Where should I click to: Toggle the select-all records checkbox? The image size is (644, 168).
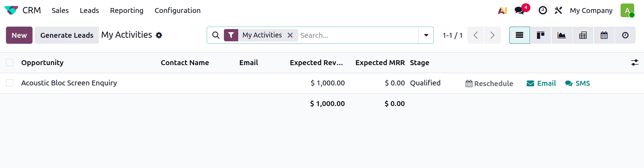(x=10, y=63)
